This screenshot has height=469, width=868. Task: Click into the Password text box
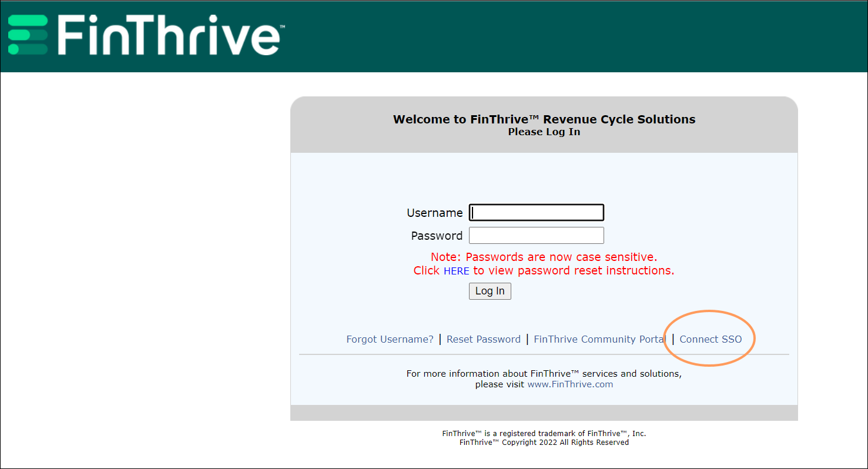coord(536,236)
